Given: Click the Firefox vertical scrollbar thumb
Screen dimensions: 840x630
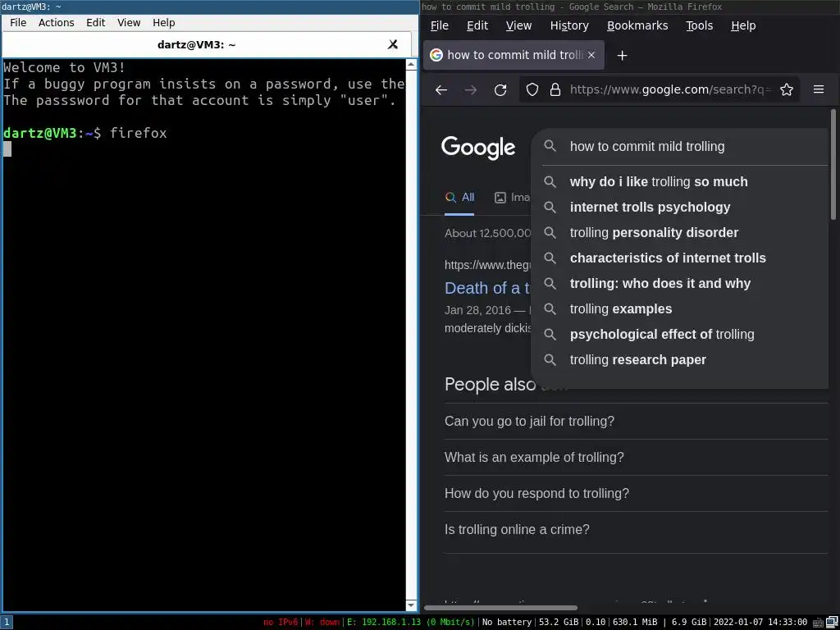Looking at the screenshot, I should [x=833, y=164].
